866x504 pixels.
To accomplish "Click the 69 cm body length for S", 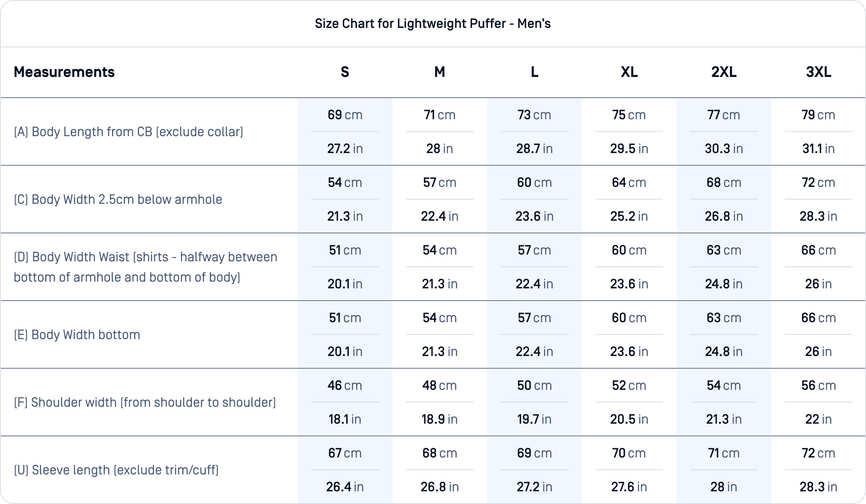I will coord(345,115).
